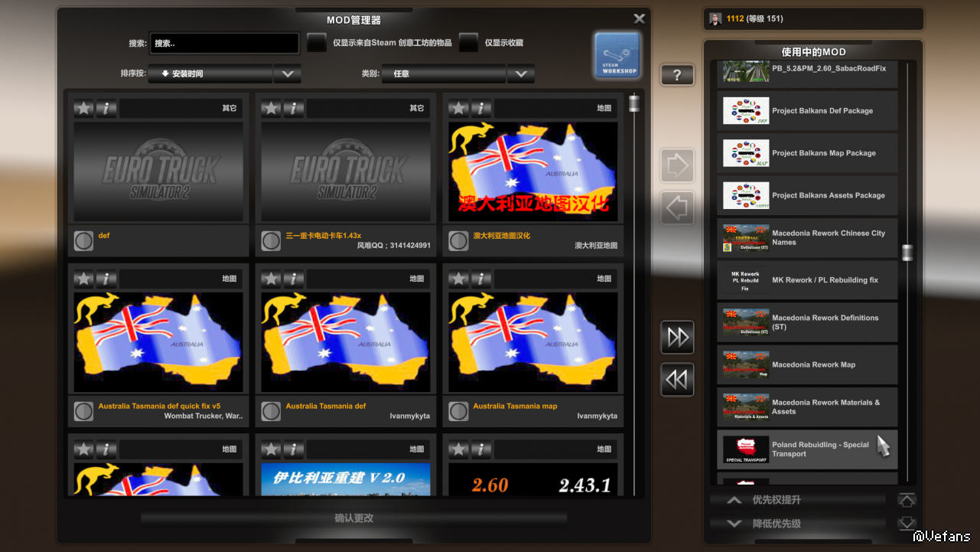This screenshot has height=552, width=980.
Task: Click the 使用中的MOD list scrollbar handle
Action: click(907, 253)
